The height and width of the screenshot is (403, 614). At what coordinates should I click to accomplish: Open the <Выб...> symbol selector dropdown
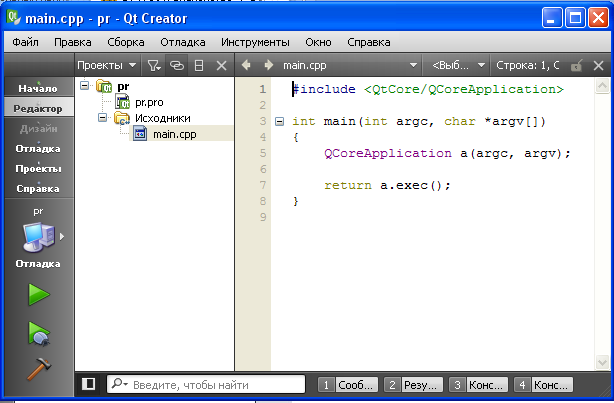(459, 65)
